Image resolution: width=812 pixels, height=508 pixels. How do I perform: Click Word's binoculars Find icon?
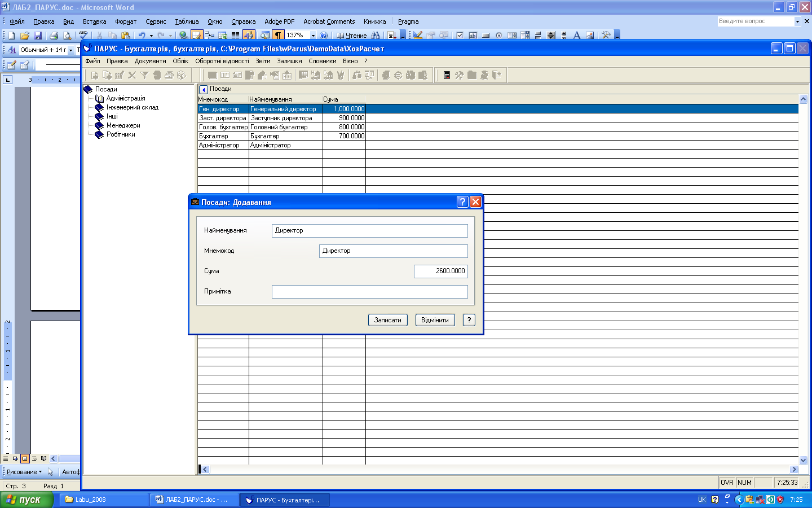coord(376,35)
